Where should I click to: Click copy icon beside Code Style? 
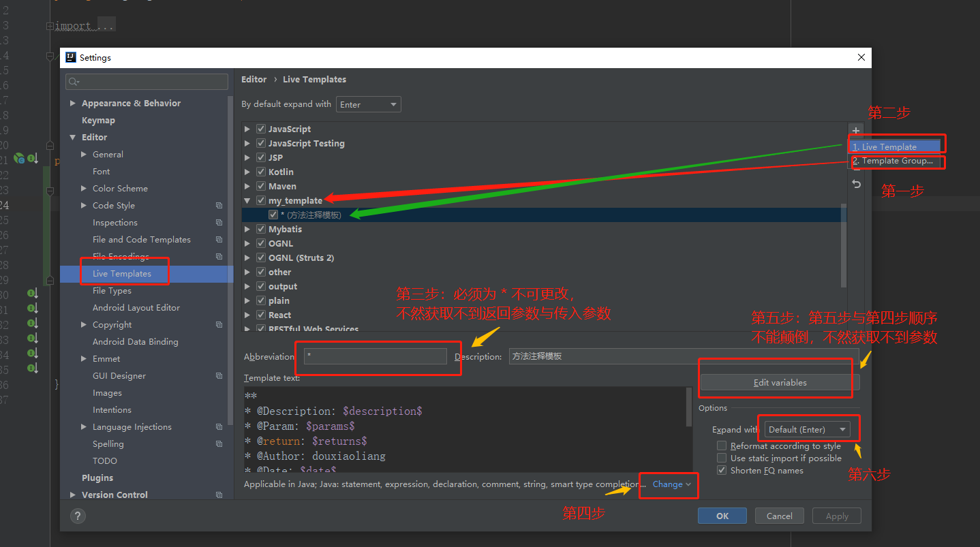point(219,206)
